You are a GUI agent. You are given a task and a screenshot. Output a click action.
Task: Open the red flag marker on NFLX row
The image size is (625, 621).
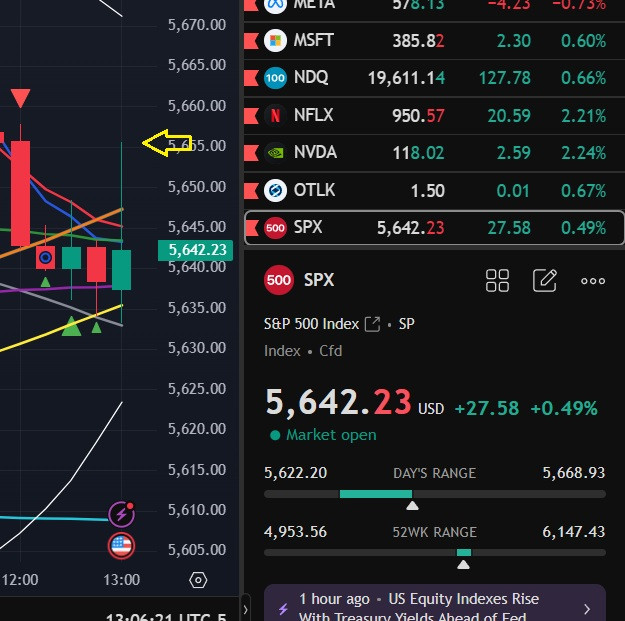pos(251,116)
